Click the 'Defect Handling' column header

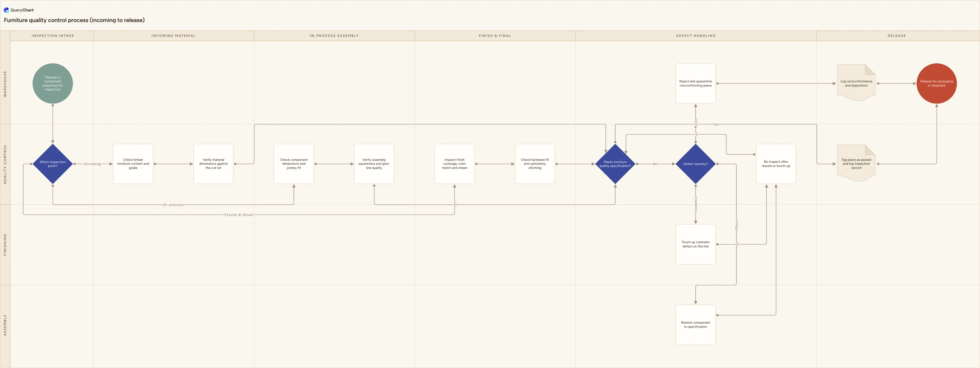coord(696,36)
